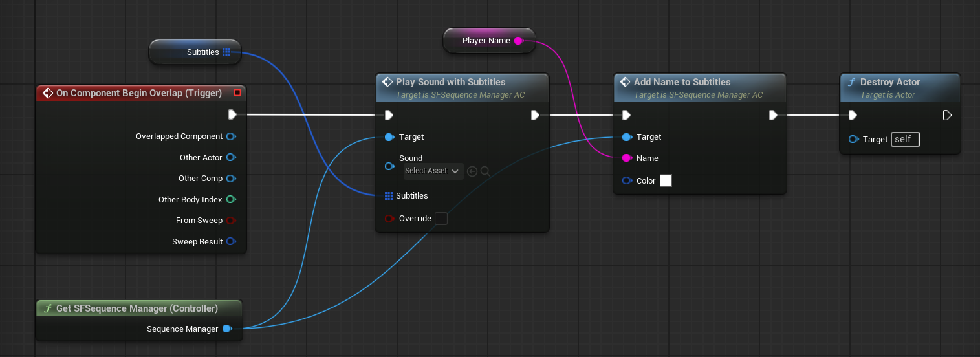Image resolution: width=980 pixels, height=357 pixels.
Task: Click the Color input pin
Action: (x=626, y=181)
